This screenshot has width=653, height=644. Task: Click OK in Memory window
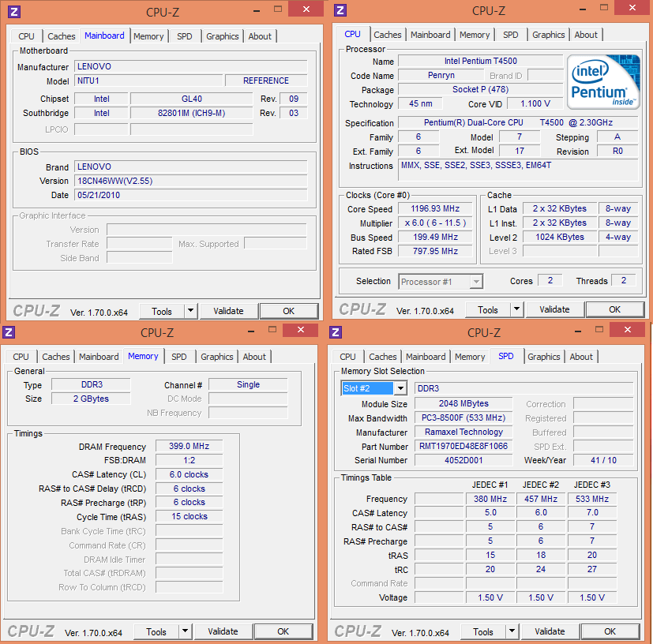click(283, 631)
